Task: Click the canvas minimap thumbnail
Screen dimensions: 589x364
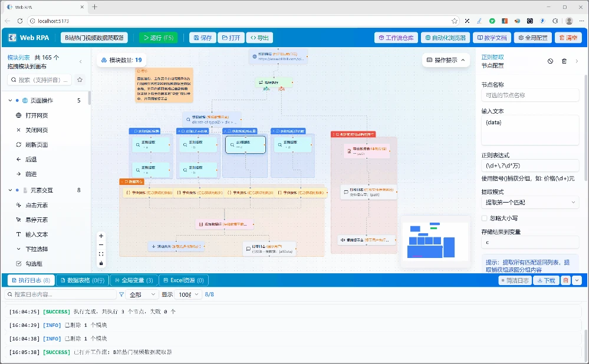Action: click(x=435, y=242)
